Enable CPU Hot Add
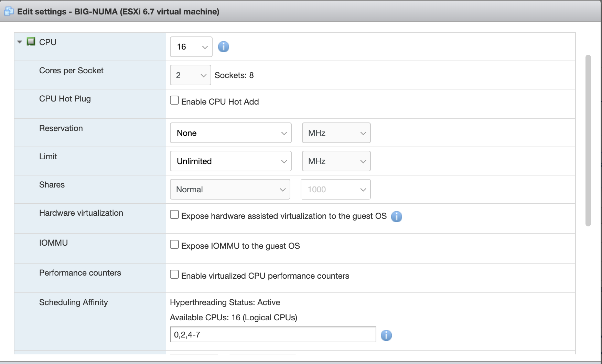Image resolution: width=602 pixels, height=364 pixels. (x=174, y=100)
